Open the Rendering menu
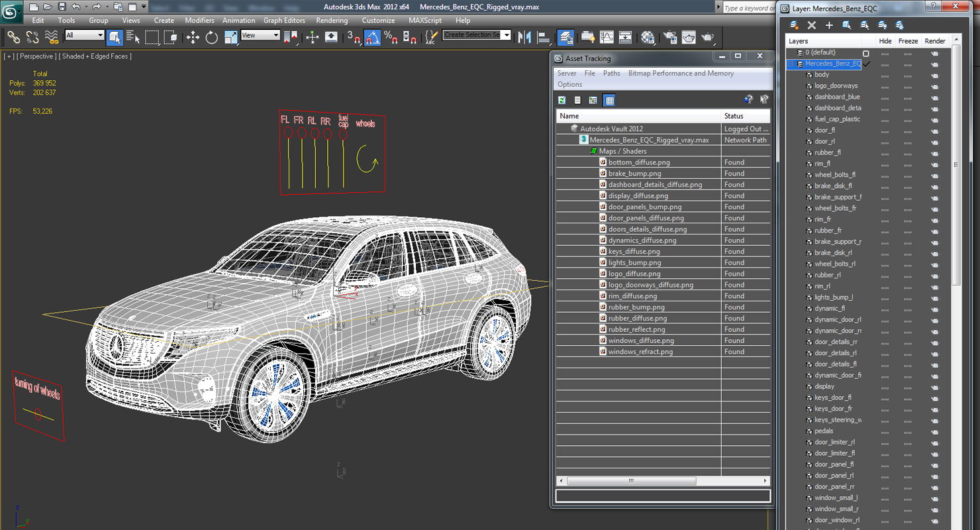The width and height of the screenshot is (980, 530). 332,21
